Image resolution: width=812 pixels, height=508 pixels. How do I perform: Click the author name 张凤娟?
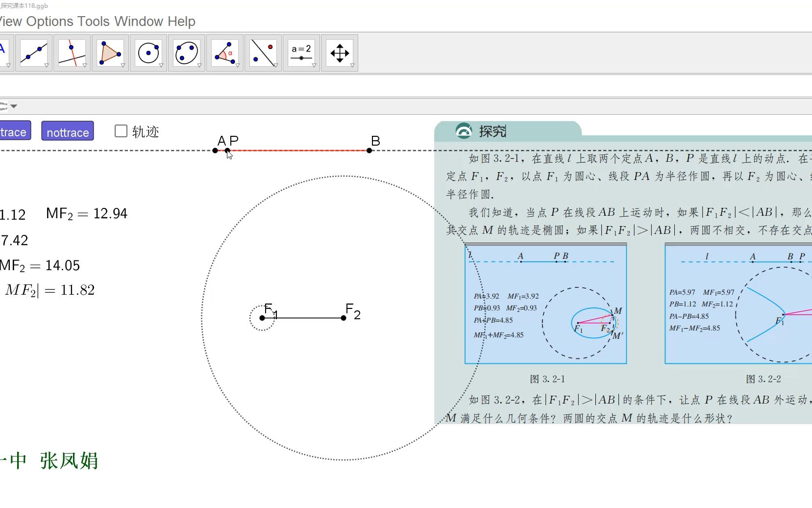tap(69, 461)
